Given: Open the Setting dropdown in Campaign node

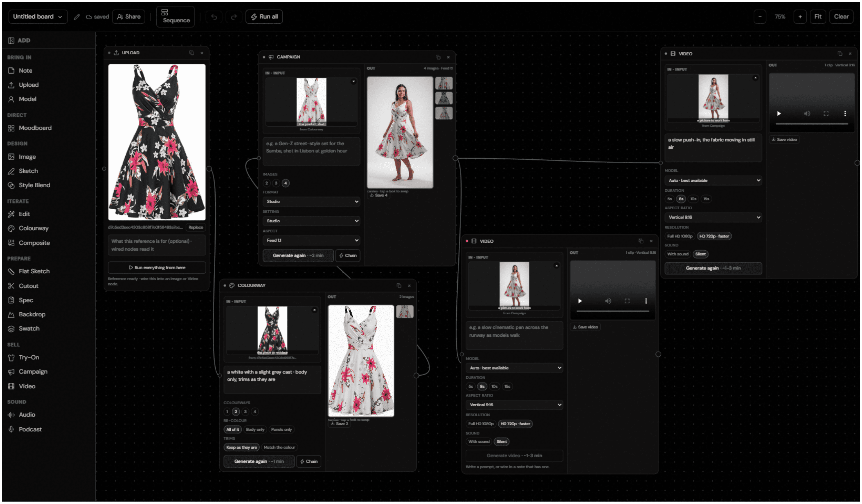Looking at the screenshot, I should (x=312, y=221).
